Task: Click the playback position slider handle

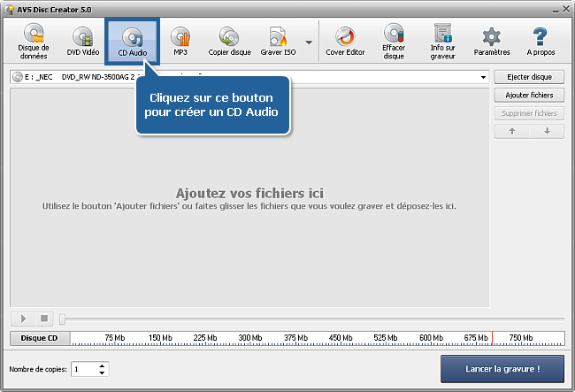Action: tap(62, 319)
